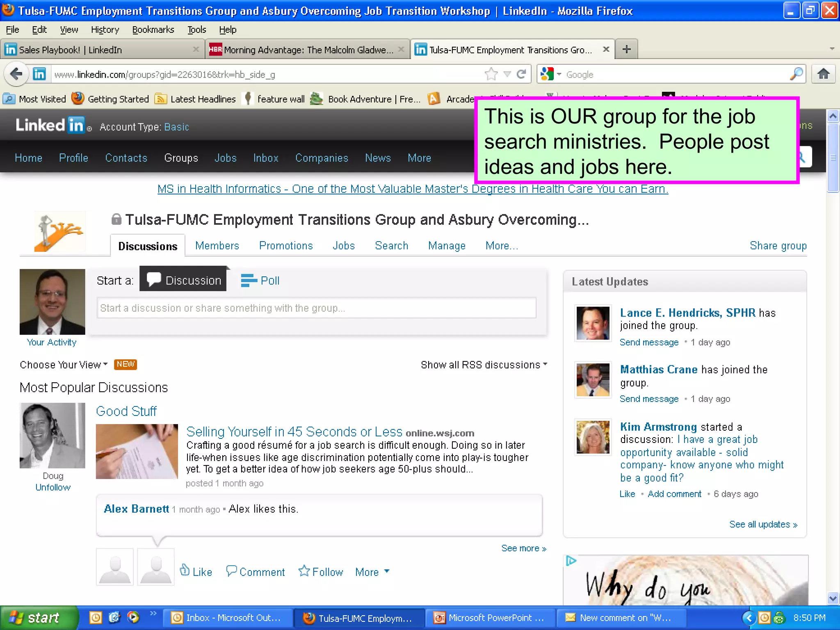Open Inbox - Microsoft Outlook from taskbar
The image size is (840, 630).
pos(228,618)
